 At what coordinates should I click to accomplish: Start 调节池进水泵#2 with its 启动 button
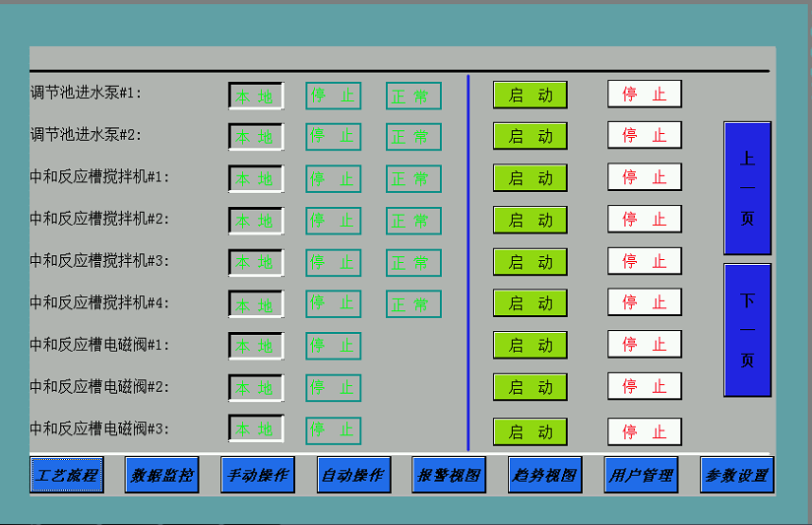(530, 137)
